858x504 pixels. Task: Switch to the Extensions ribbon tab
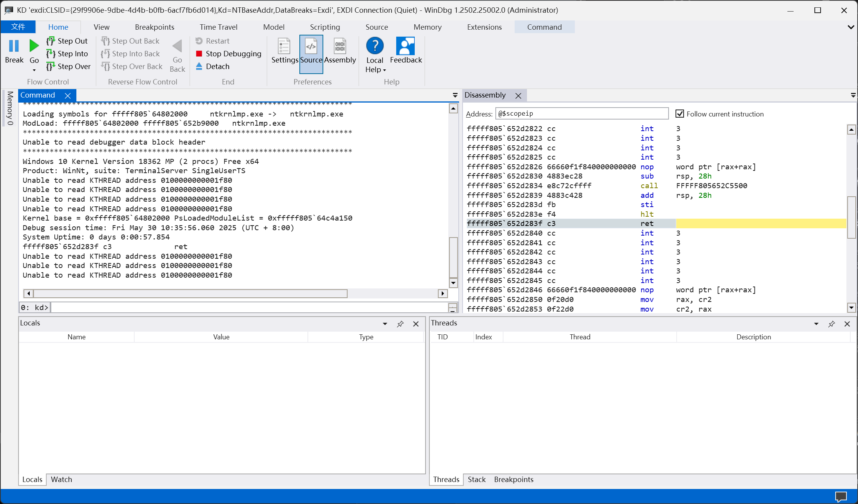484,27
